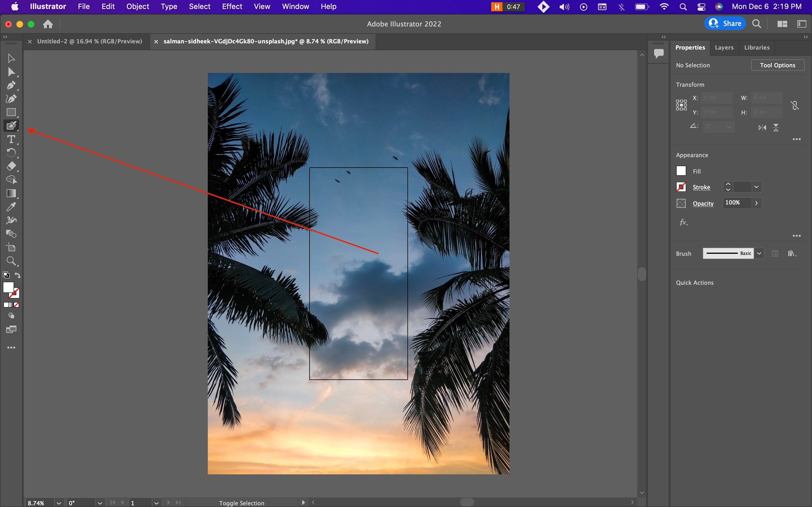Toggle visibility of Fill color

point(681,171)
